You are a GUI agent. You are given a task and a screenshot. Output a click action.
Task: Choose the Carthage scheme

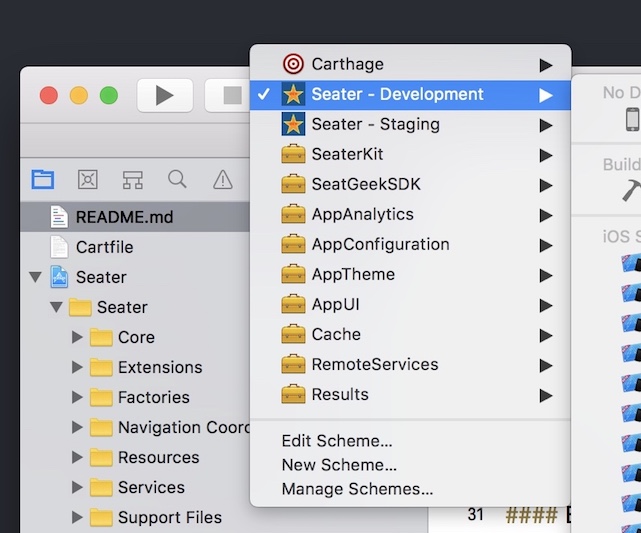pos(410,64)
